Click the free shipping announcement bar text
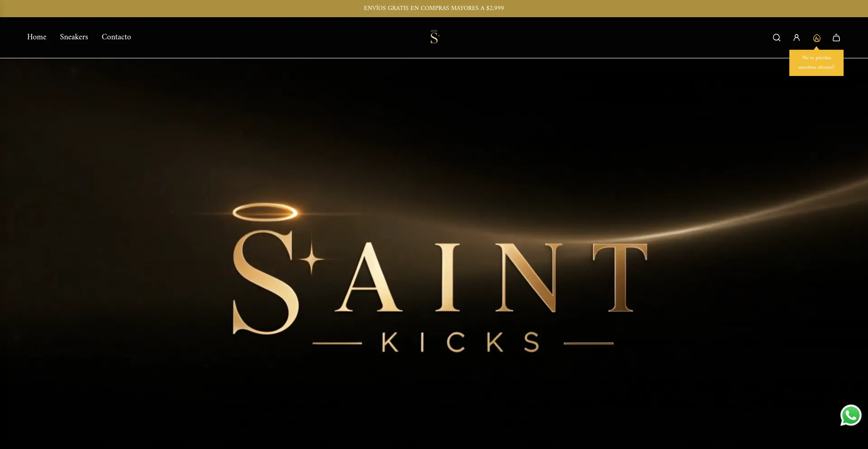The height and width of the screenshot is (449, 868). coord(434,8)
